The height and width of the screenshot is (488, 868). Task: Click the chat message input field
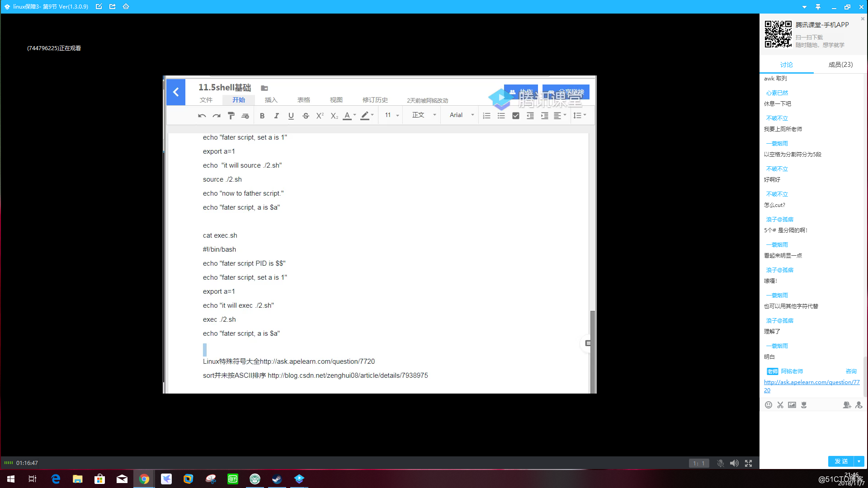click(811, 432)
